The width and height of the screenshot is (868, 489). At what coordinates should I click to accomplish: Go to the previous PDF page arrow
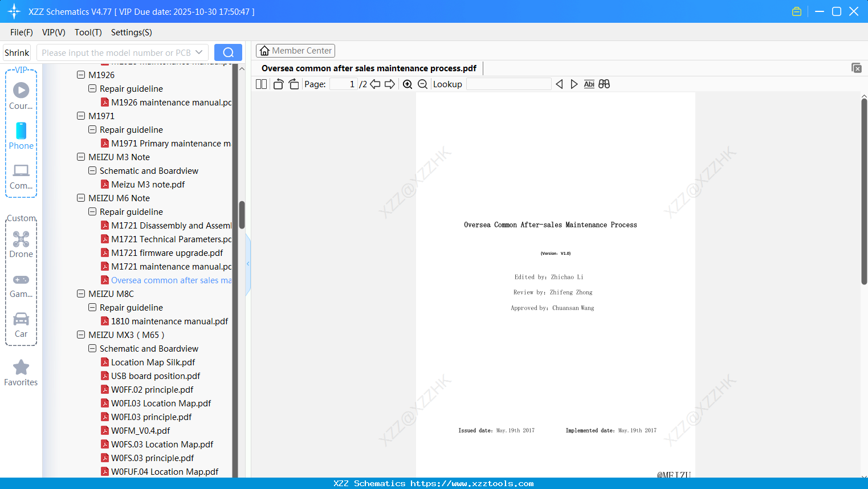click(x=375, y=84)
